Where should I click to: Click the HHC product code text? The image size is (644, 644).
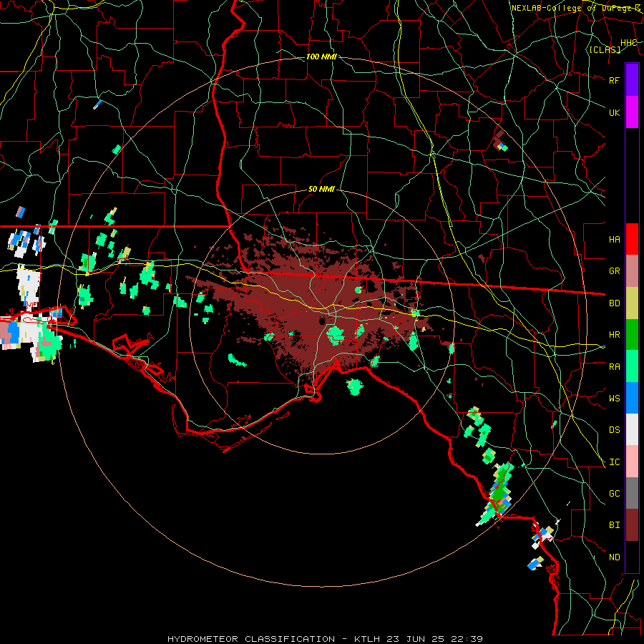point(628,43)
